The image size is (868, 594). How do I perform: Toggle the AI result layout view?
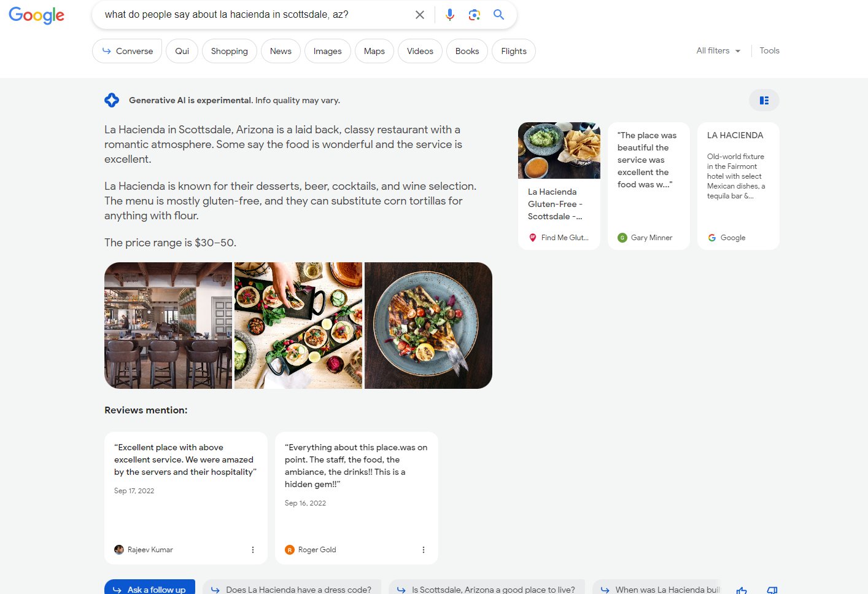(764, 100)
